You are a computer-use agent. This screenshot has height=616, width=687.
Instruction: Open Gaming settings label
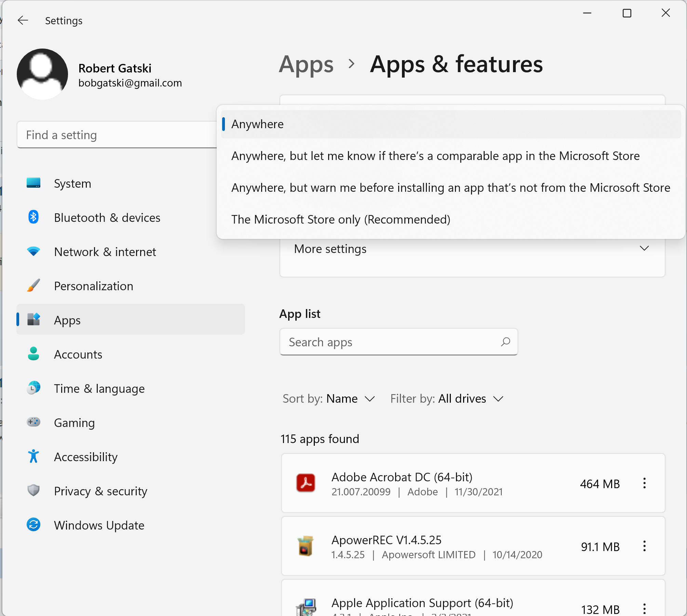click(x=74, y=423)
